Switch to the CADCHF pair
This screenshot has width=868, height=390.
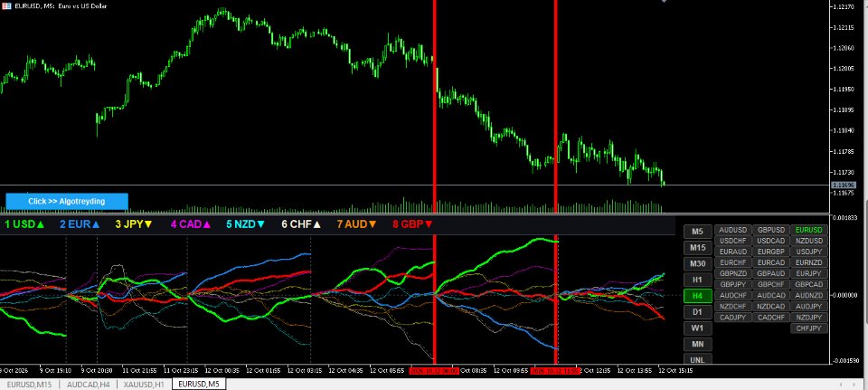coord(771,318)
